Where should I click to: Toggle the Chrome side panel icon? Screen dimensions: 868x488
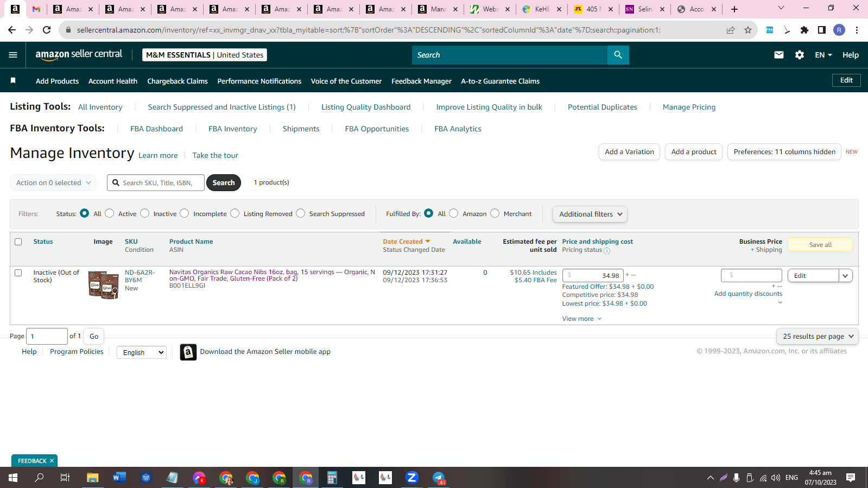point(822,30)
